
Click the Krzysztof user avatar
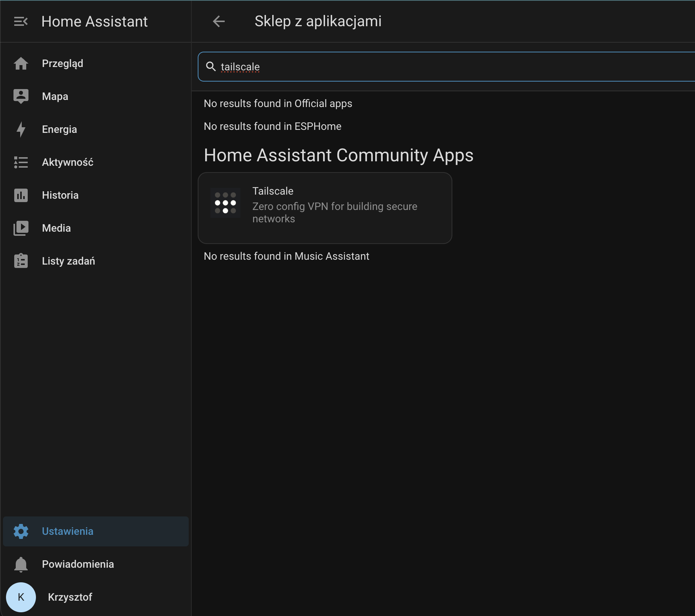point(21,597)
